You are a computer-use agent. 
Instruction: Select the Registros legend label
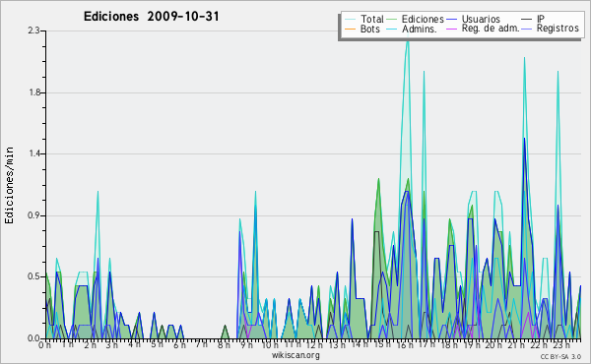(558, 29)
